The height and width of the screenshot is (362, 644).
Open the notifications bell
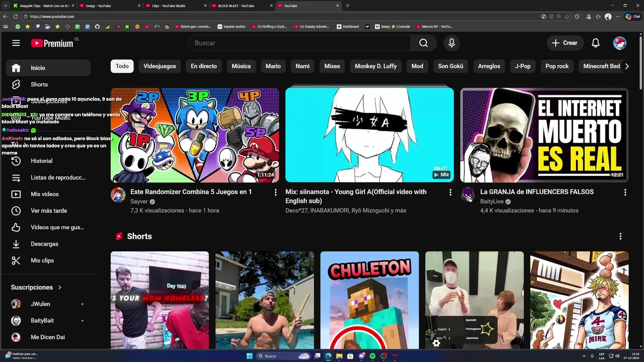(x=596, y=43)
